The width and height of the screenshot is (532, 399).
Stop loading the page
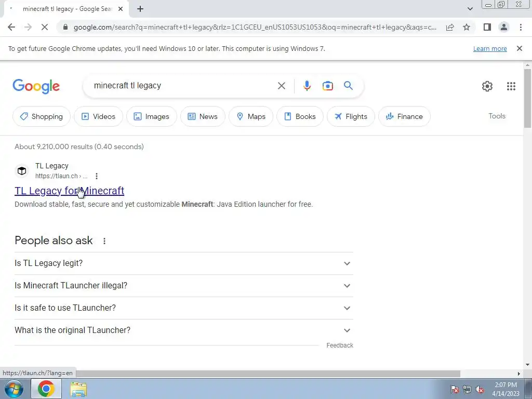(x=45, y=27)
